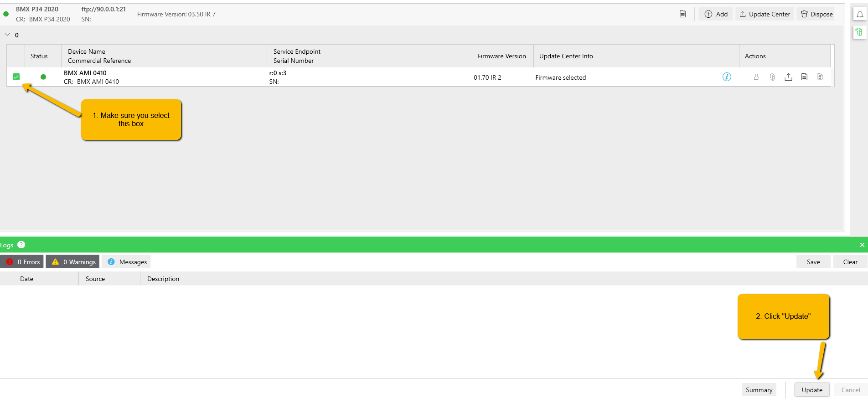Click the Service Endpoint column header

coord(297,51)
